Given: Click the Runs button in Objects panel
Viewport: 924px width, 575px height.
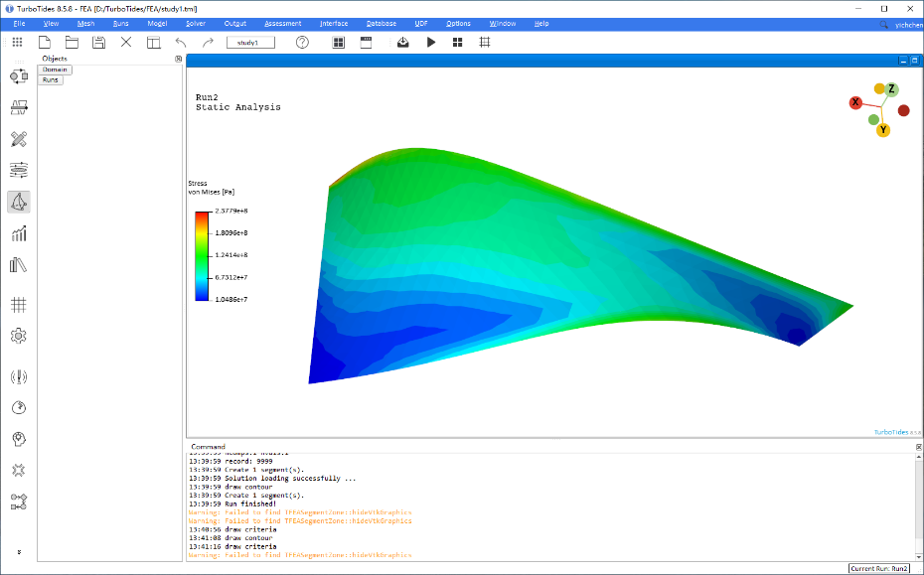Looking at the screenshot, I should 50,79.
